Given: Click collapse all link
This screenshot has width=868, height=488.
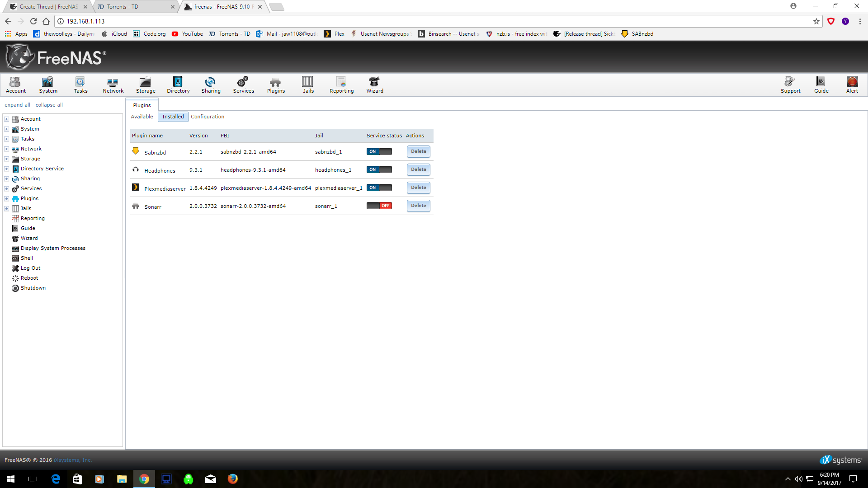Looking at the screenshot, I should click(x=49, y=105).
